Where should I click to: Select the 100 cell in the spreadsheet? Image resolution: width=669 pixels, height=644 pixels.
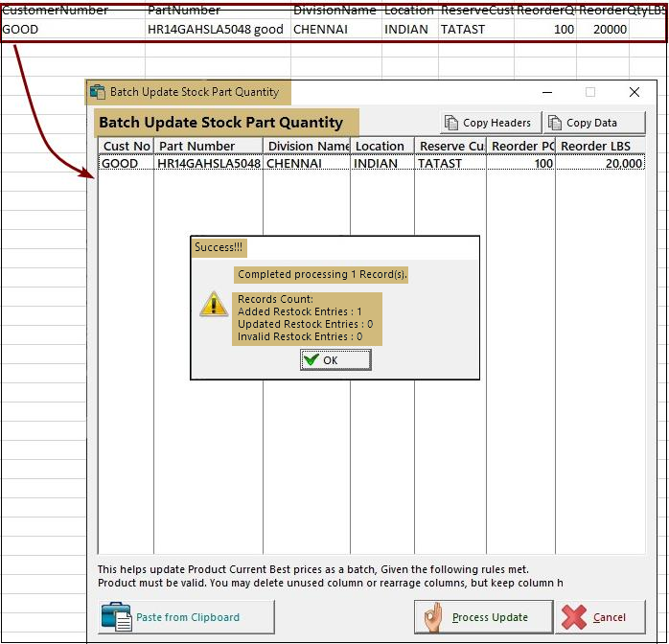pos(545,30)
